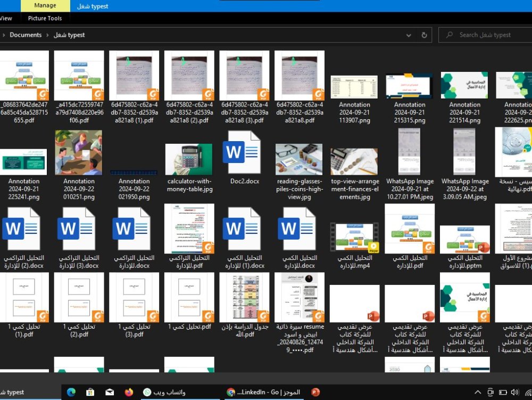Select تحليل كمي 1 (2).pdf file

click(x=79, y=306)
